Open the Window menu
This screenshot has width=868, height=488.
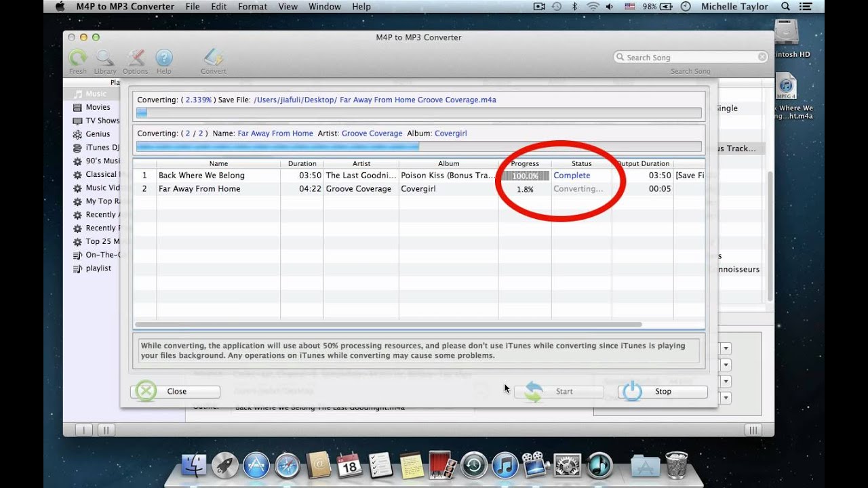[325, 7]
